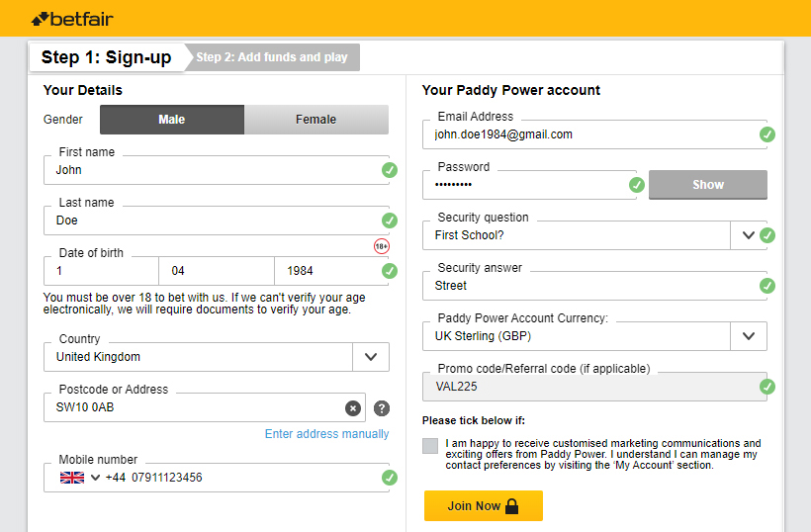
Task: Click the green checkmark beside Password
Action: pos(636,185)
